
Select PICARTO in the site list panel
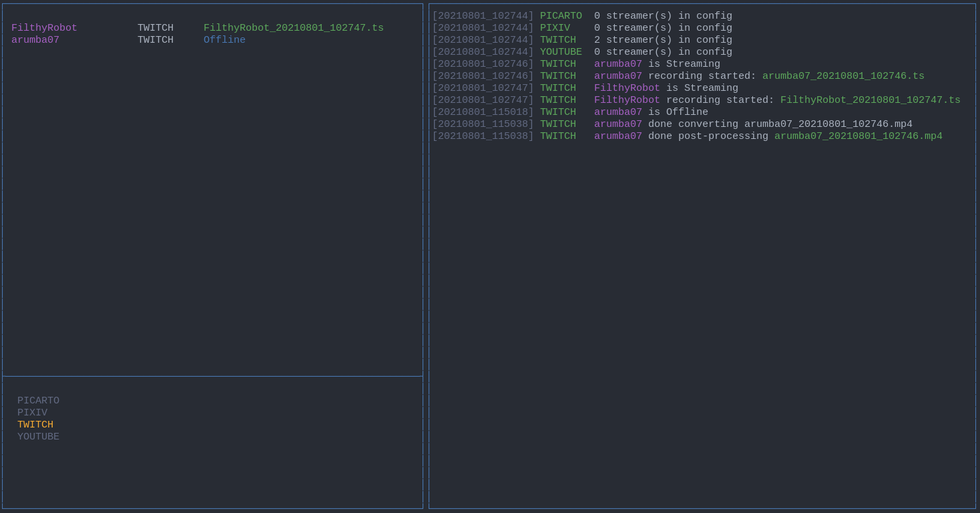(38, 401)
